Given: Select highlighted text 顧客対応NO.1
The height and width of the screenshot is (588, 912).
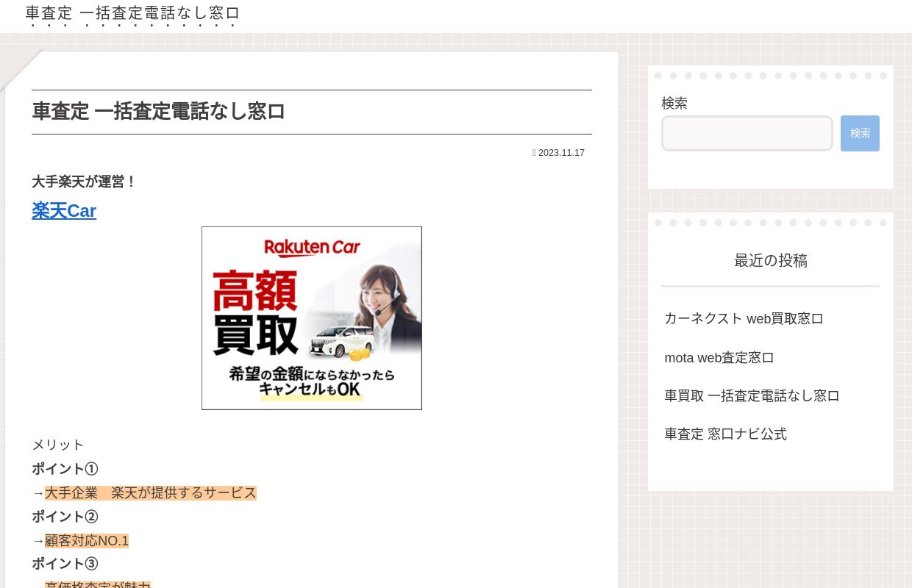Looking at the screenshot, I should pyautogui.click(x=87, y=541).
